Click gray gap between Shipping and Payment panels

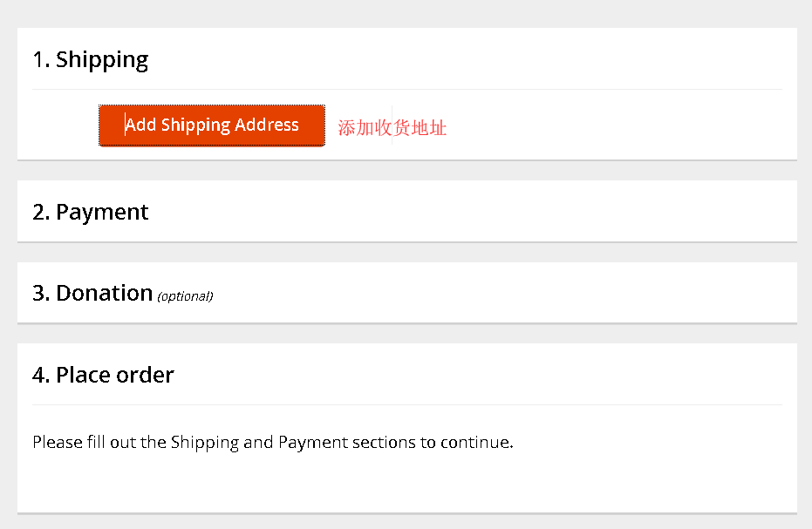406,171
